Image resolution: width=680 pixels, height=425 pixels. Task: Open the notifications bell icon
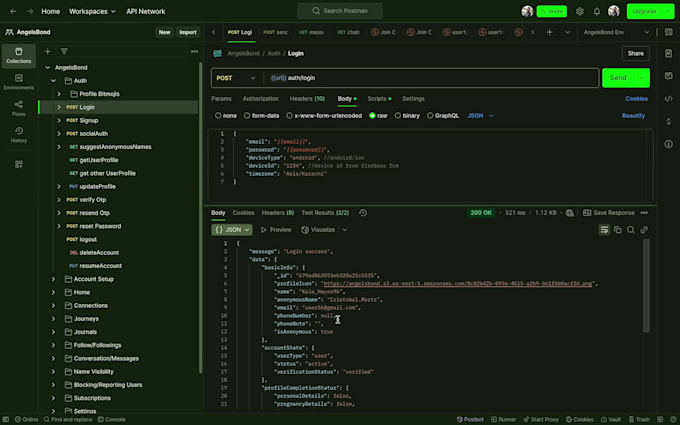(597, 11)
